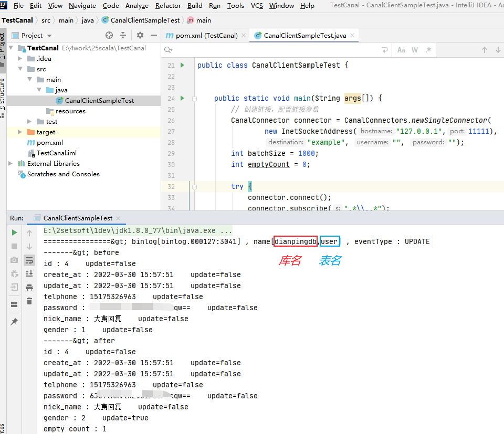Clear console with trash icon
Viewport: 504px width, 434px height.
click(x=29, y=301)
